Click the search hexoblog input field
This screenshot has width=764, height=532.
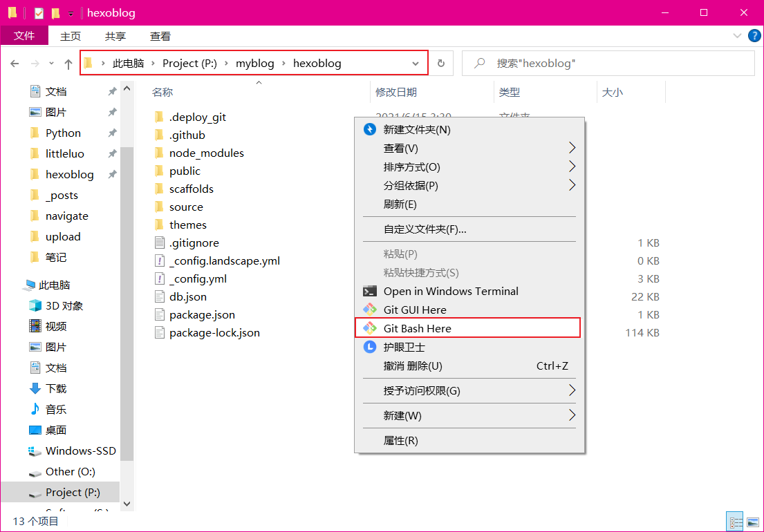[x=615, y=64]
